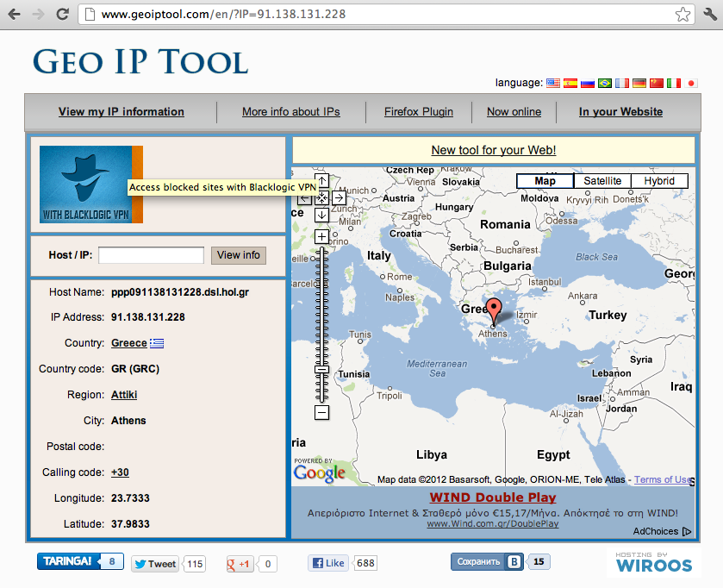Screen dimensions: 723x588
Task: Switch map to Hybrid view
Action: (x=659, y=181)
